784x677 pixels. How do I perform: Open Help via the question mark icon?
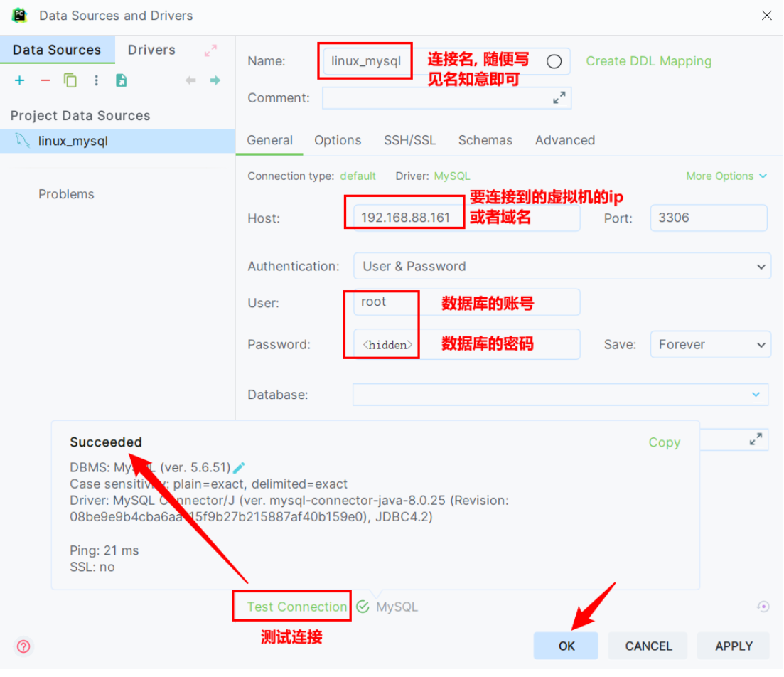tap(23, 646)
